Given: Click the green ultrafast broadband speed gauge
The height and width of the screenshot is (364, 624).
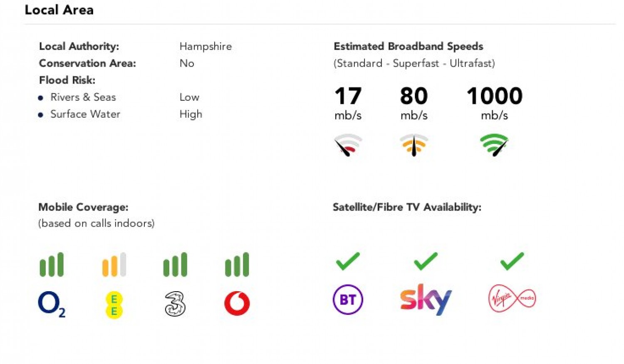Looking at the screenshot, I should coord(494,145).
